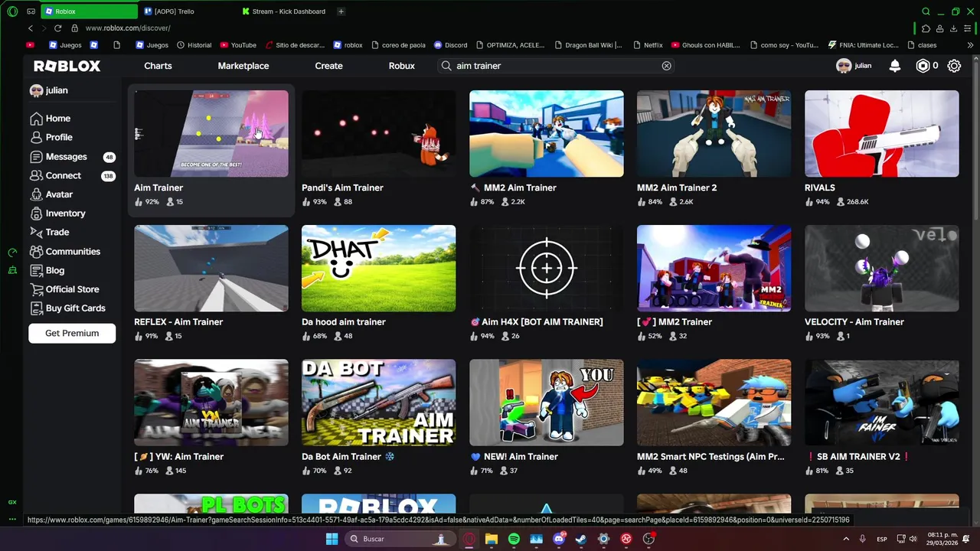
Task: Open the Robux balance icon
Action: tap(923, 66)
